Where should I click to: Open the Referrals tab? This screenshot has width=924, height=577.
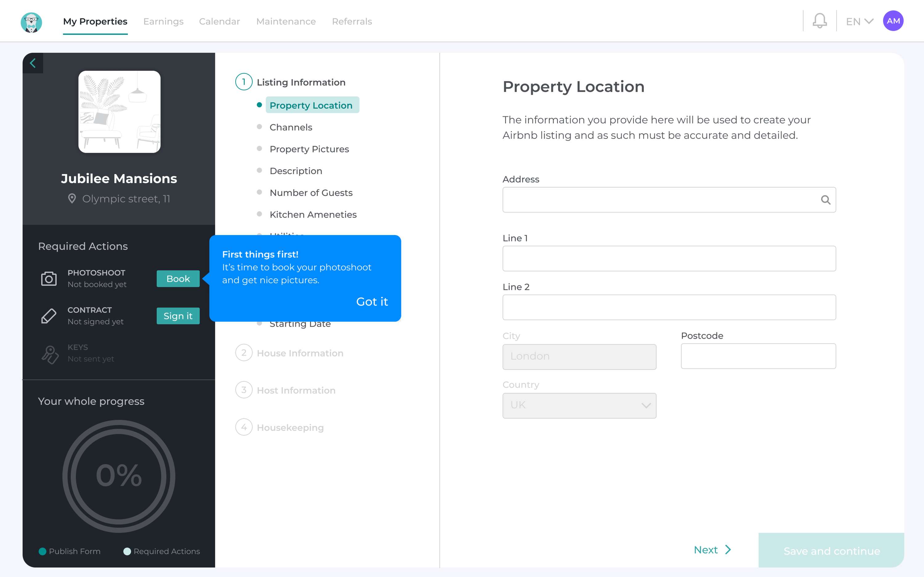pyautogui.click(x=352, y=21)
